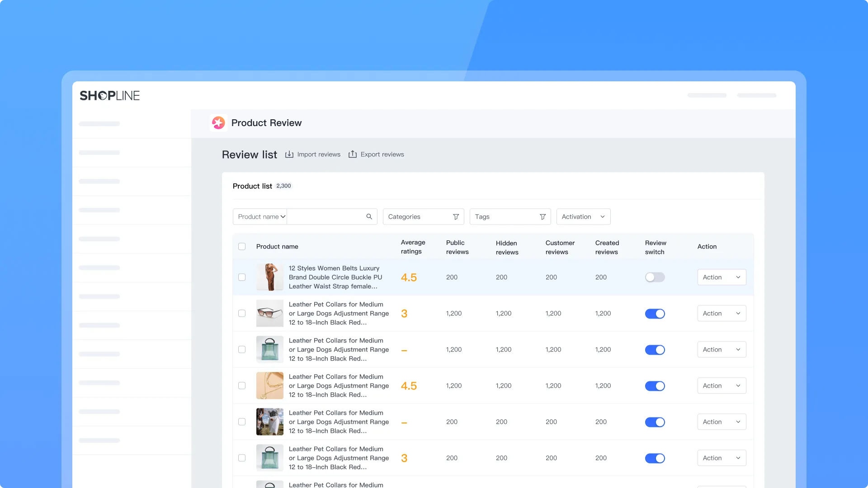Click the search magnifier icon
The height and width of the screenshot is (488, 868).
369,217
